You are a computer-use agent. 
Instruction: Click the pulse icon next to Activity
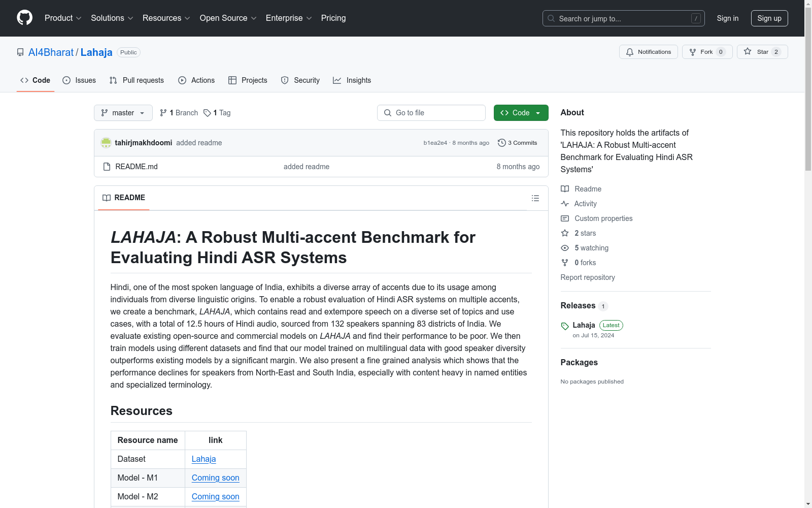pyautogui.click(x=565, y=204)
